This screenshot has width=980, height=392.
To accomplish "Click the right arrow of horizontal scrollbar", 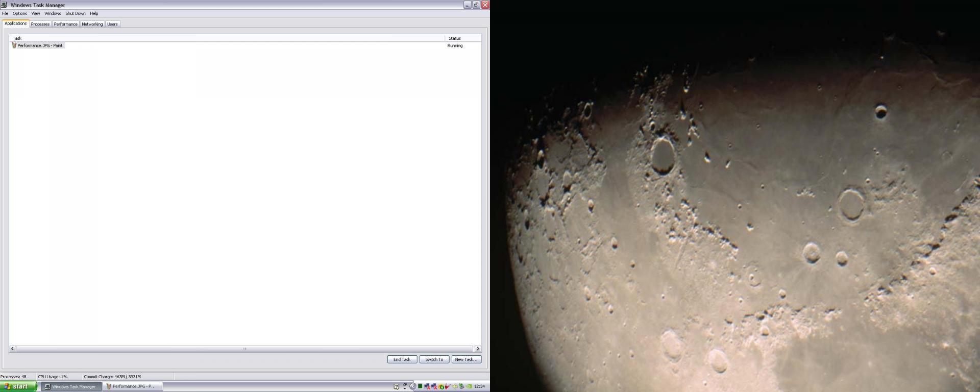I will pos(478,349).
